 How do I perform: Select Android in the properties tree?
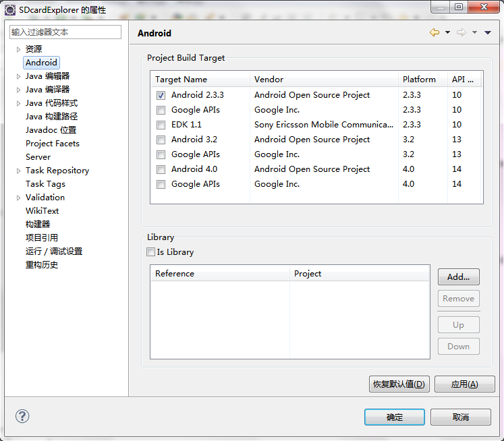coord(41,62)
